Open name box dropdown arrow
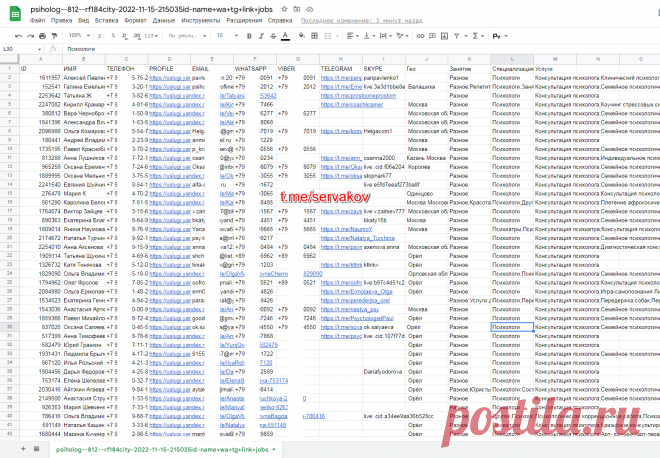Screen dimensions: 660x458 tap(40, 49)
